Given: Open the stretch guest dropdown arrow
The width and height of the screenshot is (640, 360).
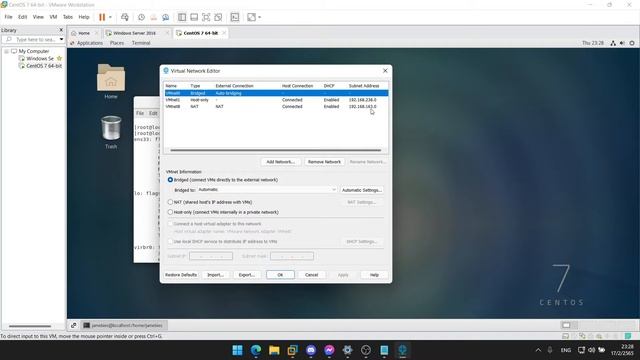Looking at the screenshot, I should coord(260,17).
